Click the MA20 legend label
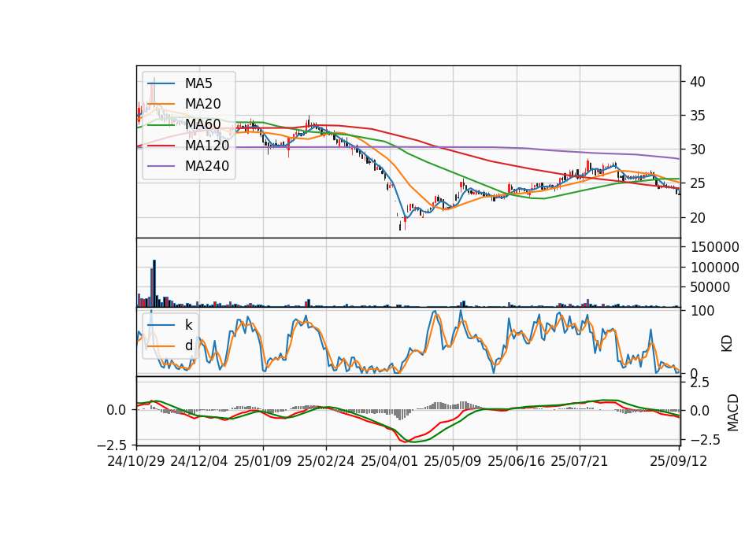Screen dimensions: 756x543 coord(202,104)
